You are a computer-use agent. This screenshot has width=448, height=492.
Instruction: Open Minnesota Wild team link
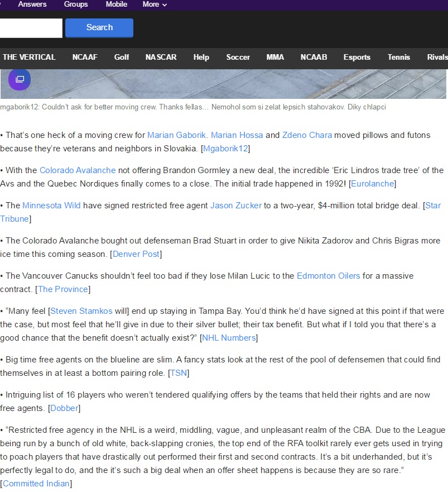51,206
